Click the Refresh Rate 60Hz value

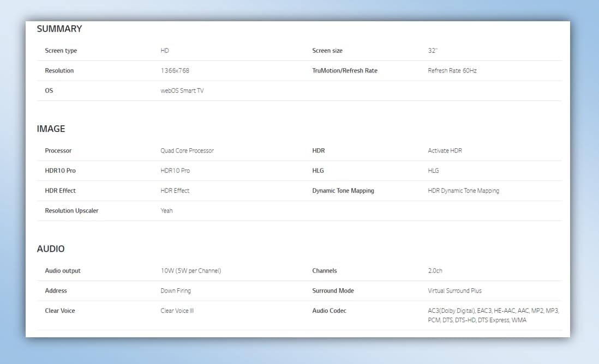[x=452, y=71]
